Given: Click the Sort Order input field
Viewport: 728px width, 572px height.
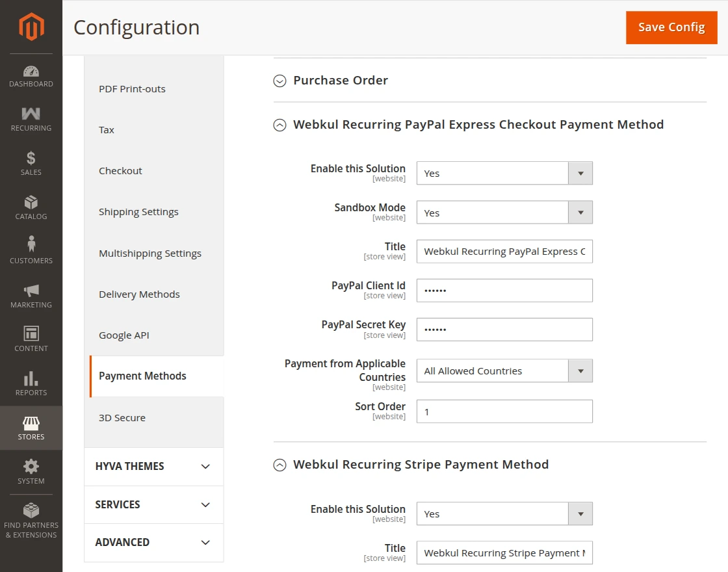Looking at the screenshot, I should (x=504, y=411).
